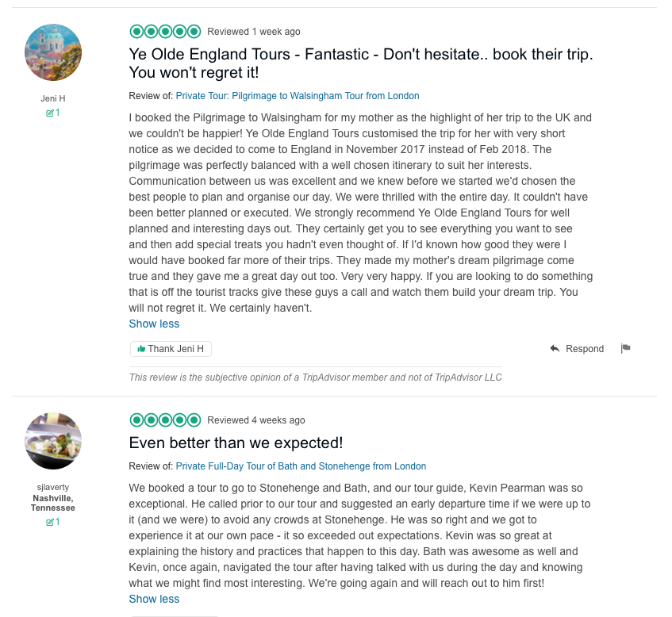Click the Respond link on the first review
Screen dimensions: 672x617
(x=585, y=349)
